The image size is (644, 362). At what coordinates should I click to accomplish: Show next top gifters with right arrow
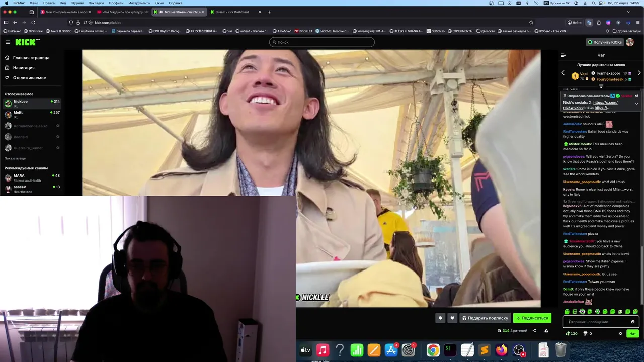coord(639,73)
